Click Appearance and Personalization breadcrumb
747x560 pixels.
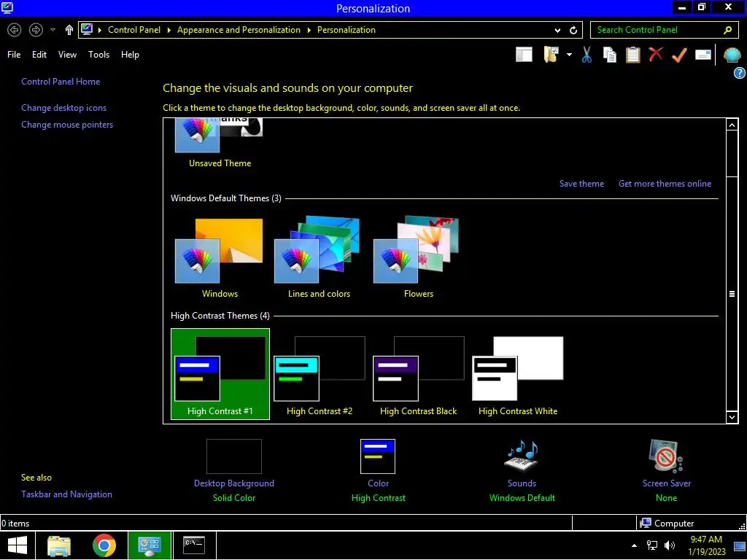pyautogui.click(x=239, y=29)
